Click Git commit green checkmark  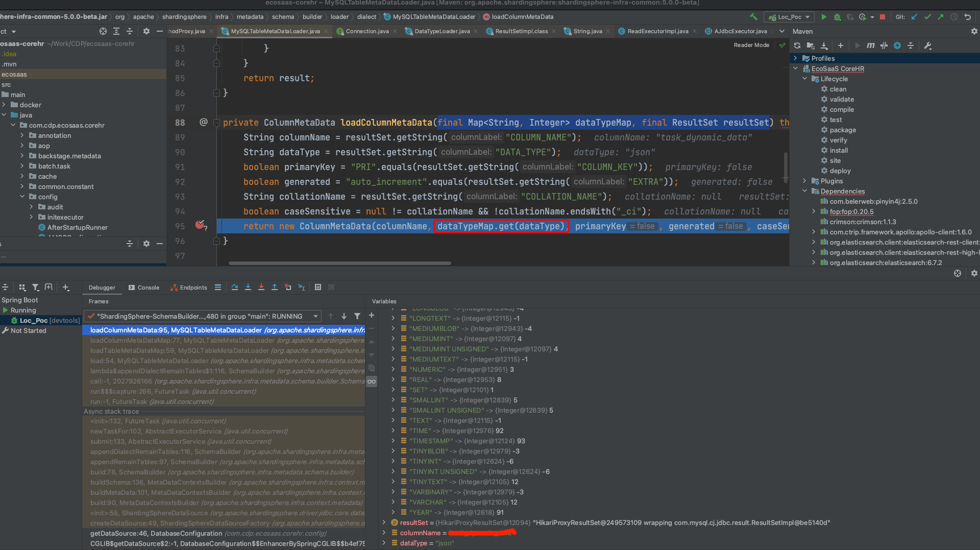coord(927,17)
